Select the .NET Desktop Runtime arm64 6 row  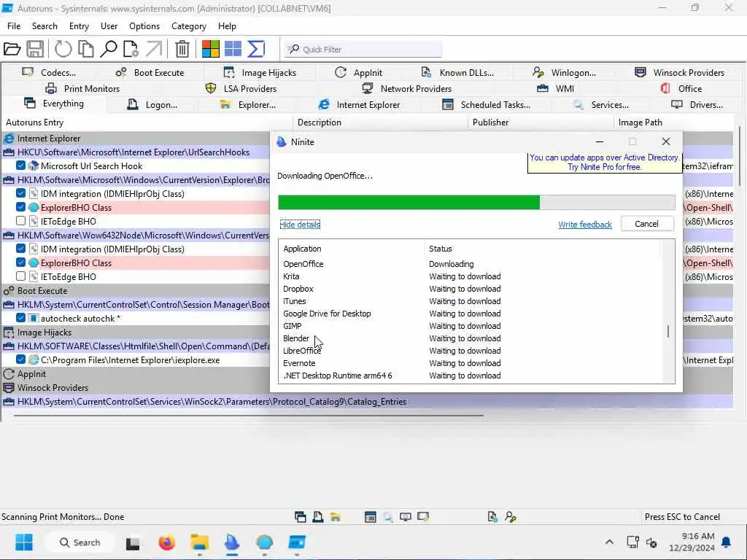[x=469, y=376]
